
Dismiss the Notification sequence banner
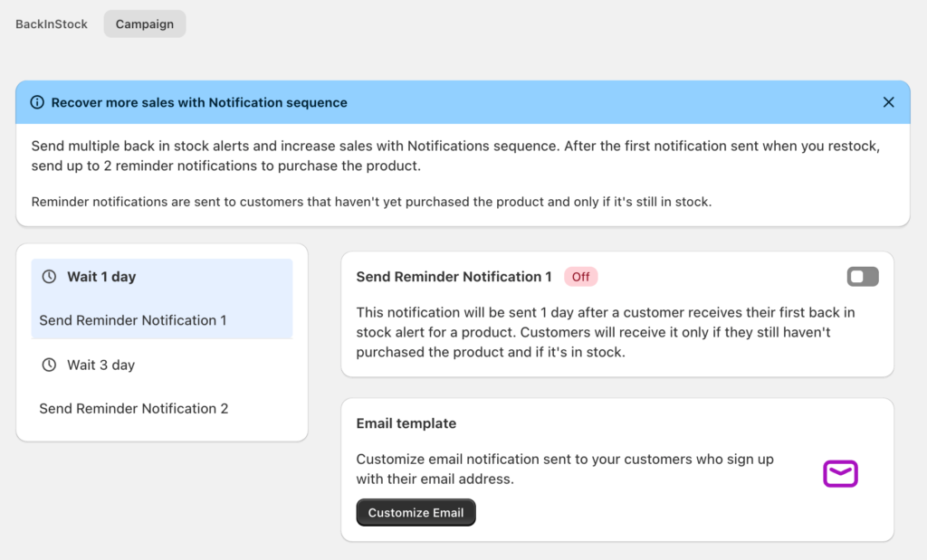coord(888,102)
